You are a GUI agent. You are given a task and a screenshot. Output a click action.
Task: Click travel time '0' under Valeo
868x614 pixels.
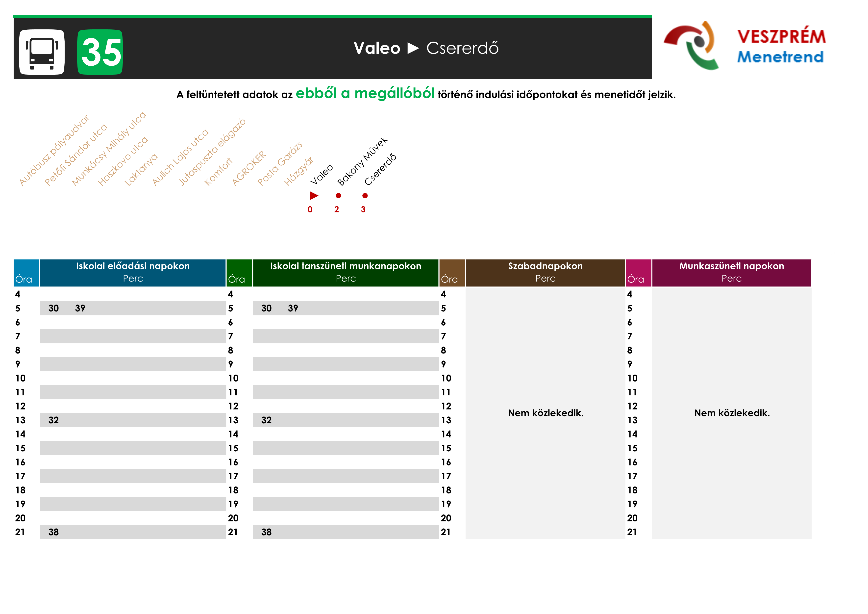[x=310, y=209]
